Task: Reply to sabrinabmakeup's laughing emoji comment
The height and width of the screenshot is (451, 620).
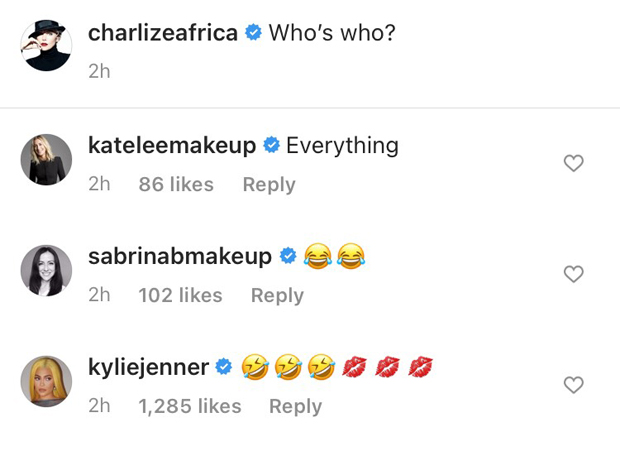Action: click(277, 296)
